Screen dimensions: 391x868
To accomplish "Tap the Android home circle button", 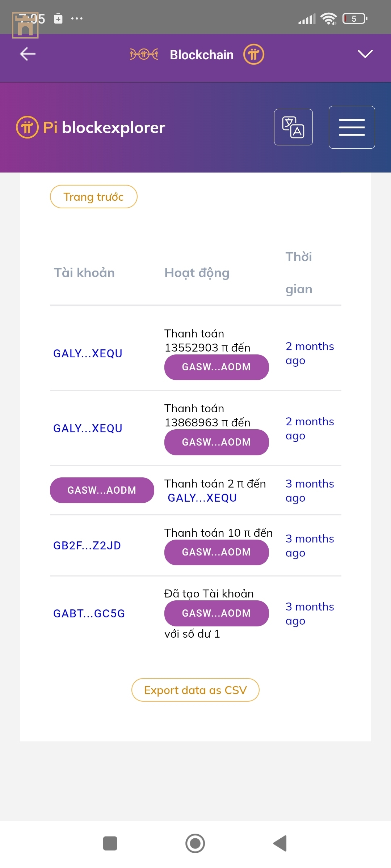I will click(x=195, y=843).
